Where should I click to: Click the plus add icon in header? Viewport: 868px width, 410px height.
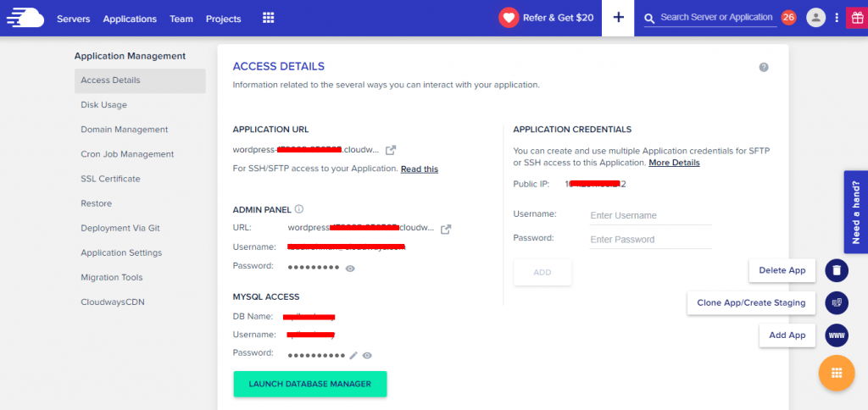tap(618, 18)
